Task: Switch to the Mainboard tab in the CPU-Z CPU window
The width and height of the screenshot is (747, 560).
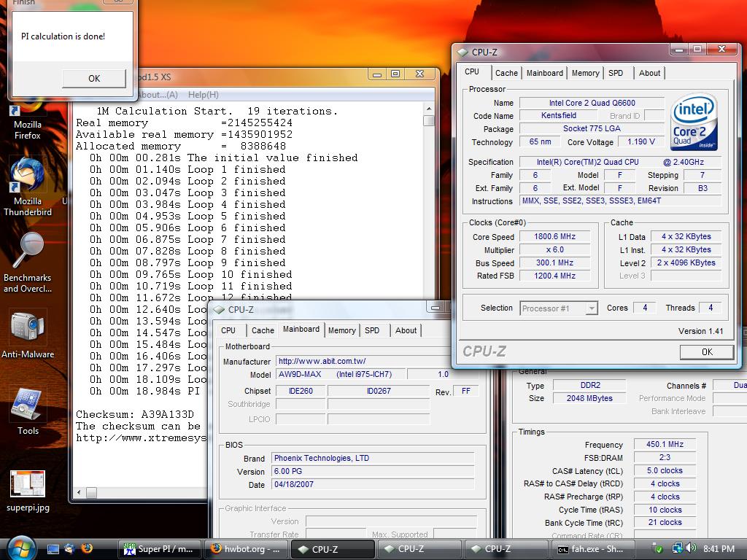Action: tap(544, 73)
